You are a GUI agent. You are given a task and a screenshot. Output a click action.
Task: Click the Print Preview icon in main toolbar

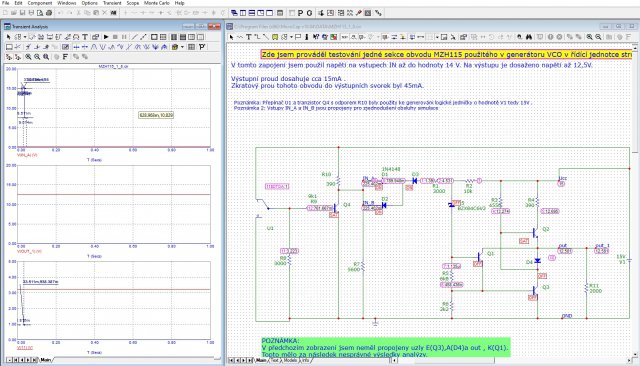tap(40, 13)
